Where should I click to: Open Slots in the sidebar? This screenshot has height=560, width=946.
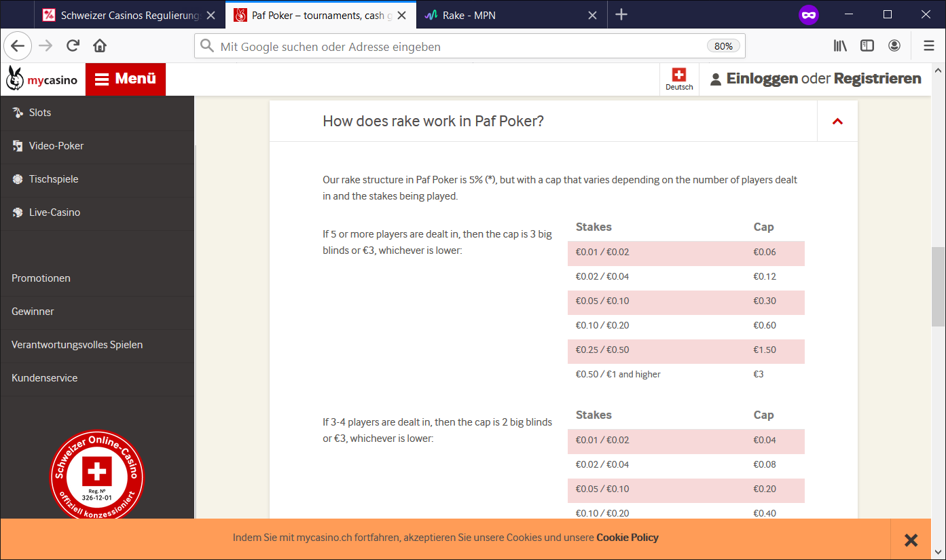97,113
